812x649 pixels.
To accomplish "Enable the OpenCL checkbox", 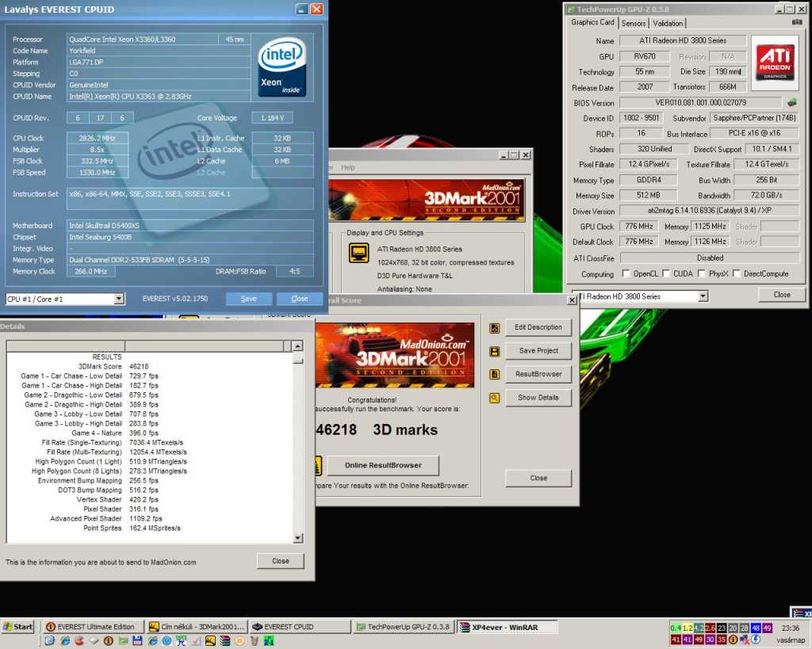I will coord(626,274).
